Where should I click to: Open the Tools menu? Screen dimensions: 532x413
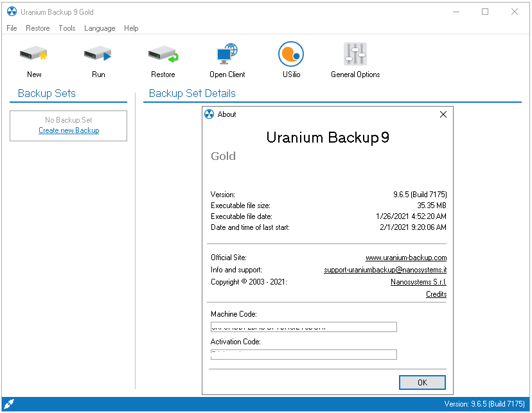coord(67,28)
